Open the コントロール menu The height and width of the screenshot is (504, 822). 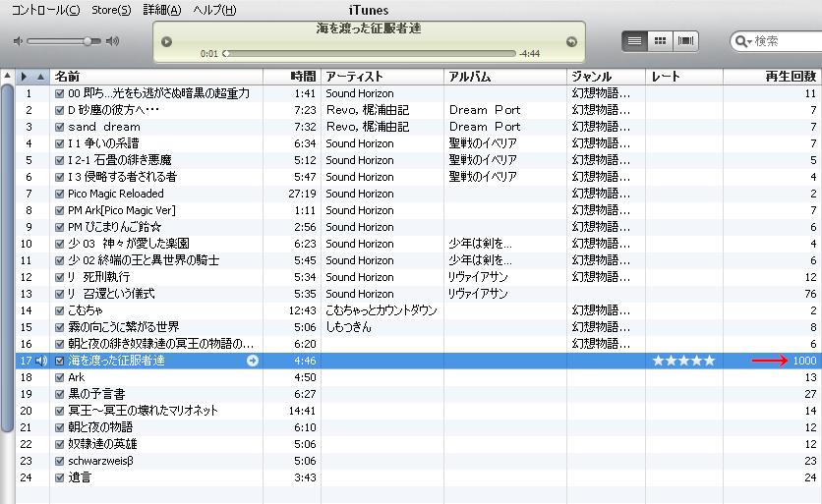point(45,10)
